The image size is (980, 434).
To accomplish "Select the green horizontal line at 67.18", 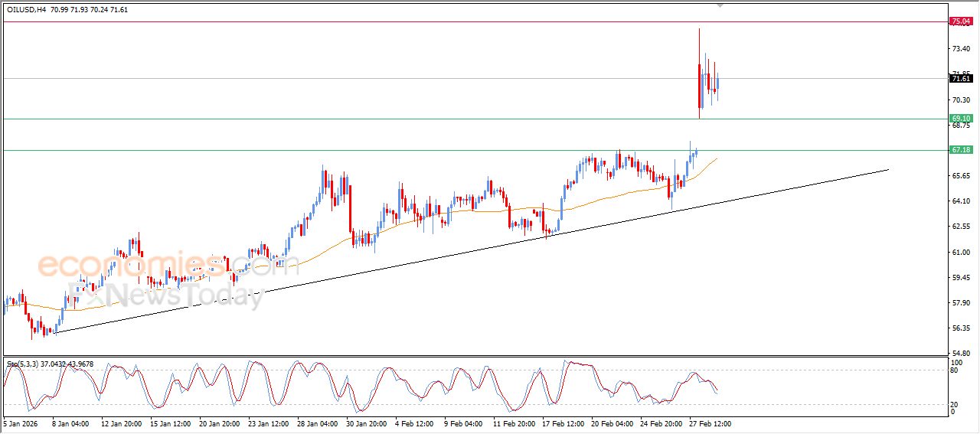I will click(383, 150).
